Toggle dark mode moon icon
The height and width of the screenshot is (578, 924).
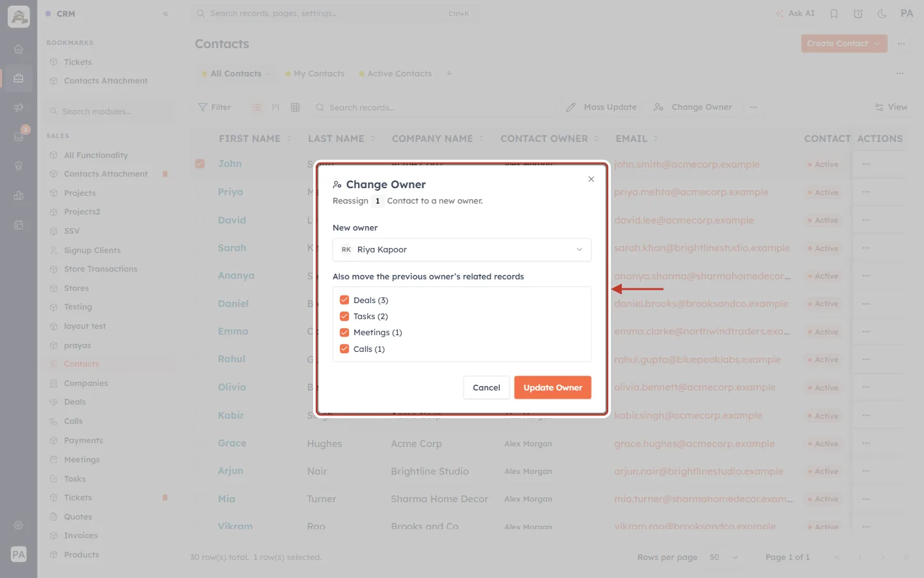tap(882, 13)
